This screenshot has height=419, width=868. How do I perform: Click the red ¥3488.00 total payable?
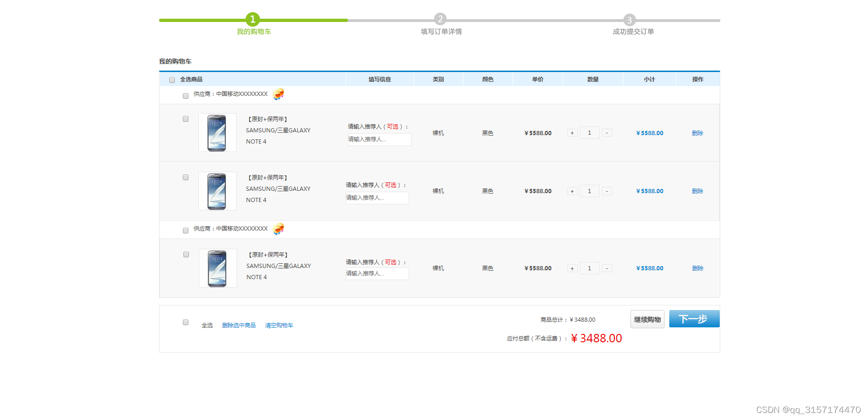(596, 338)
